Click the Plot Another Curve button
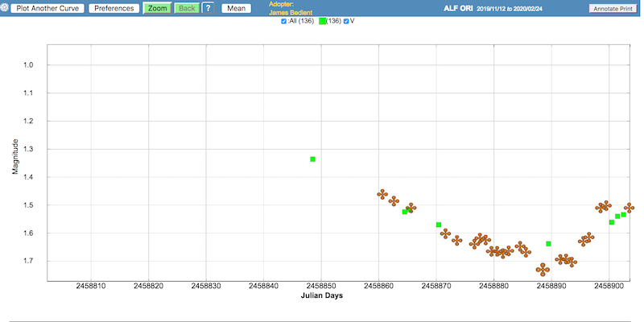Image resolution: width=644 pixels, height=322 pixels. (x=46, y=8)
